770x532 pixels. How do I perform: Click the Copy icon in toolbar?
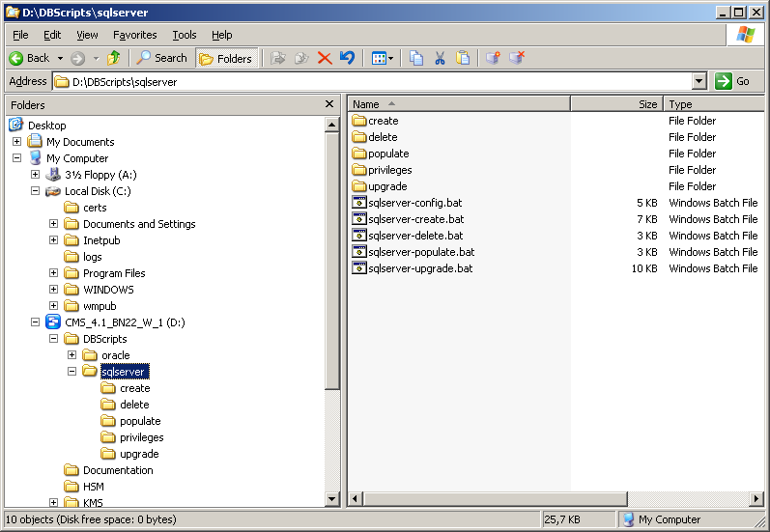[416, 58]
